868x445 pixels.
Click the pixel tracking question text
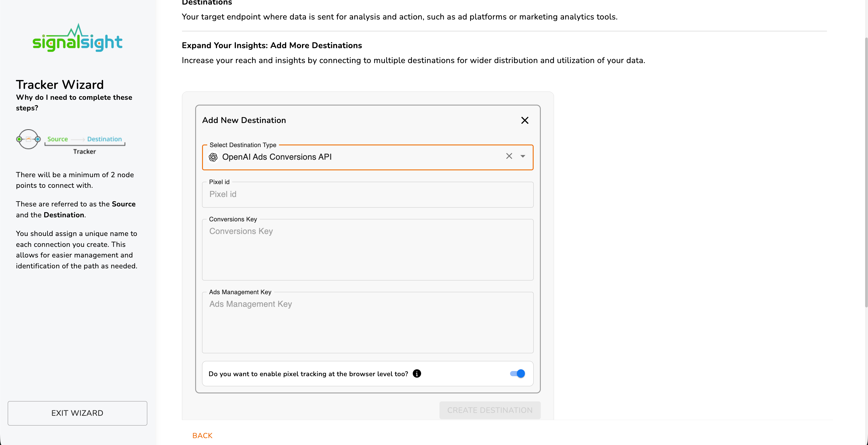(308, 374)
